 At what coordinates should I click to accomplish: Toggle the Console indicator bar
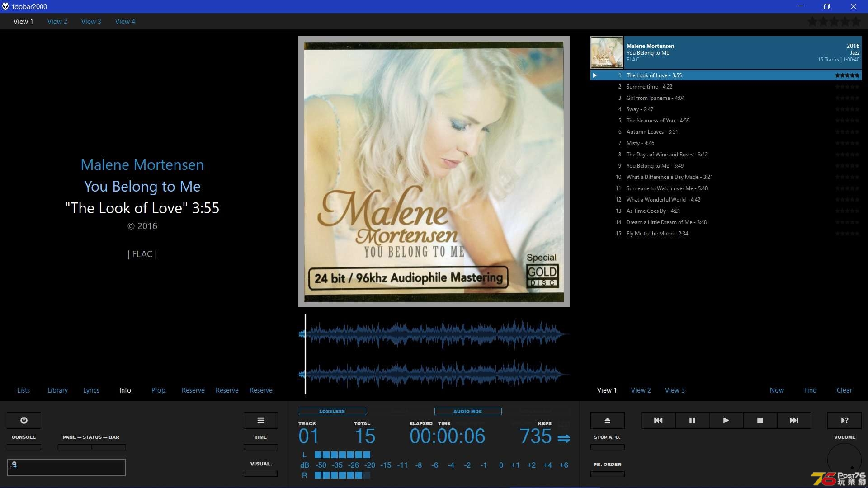tap(24, 447)
